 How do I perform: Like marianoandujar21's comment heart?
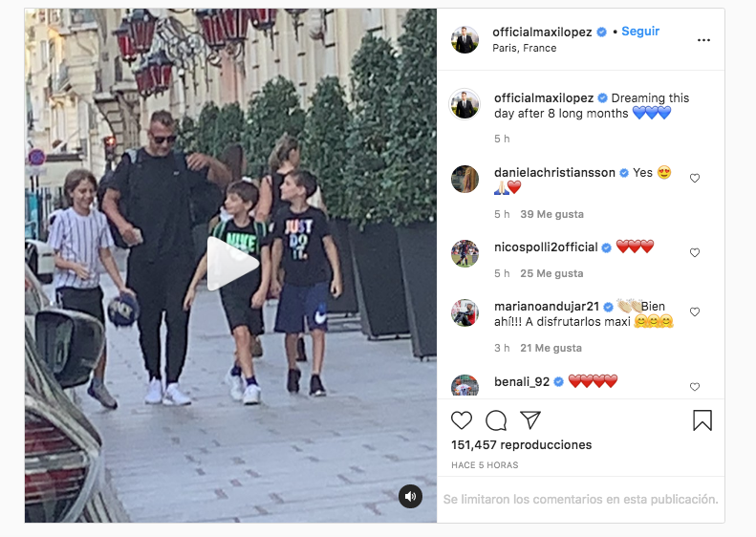click(694, 311)
